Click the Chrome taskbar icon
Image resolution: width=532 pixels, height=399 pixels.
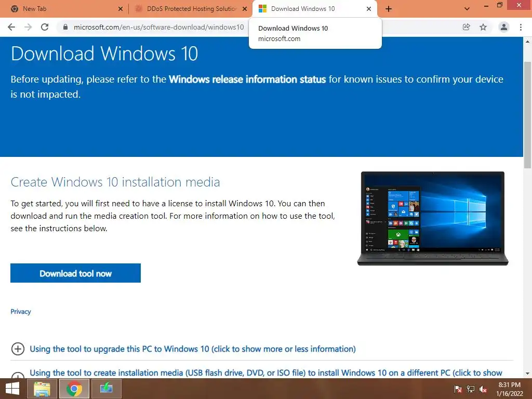tap(74, 389)
